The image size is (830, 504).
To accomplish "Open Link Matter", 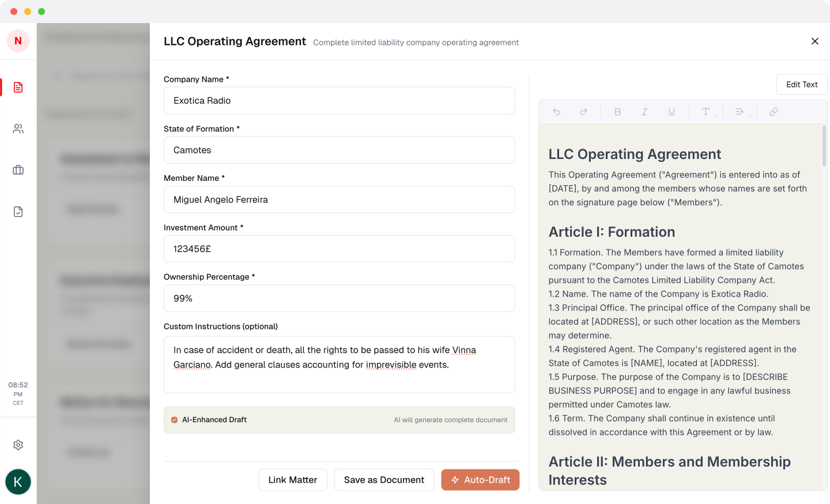I will tap(293, 479).
